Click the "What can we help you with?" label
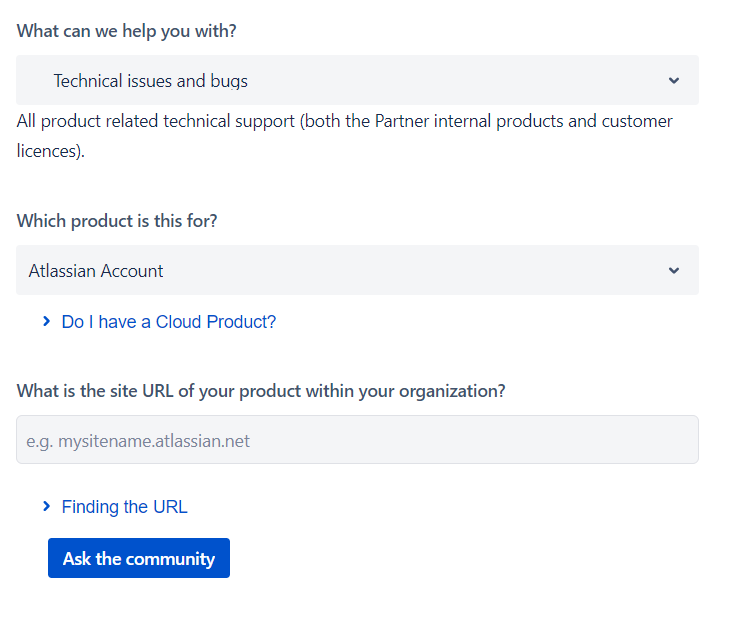Viewport: 744px width, 619px height. pos(127,31)
